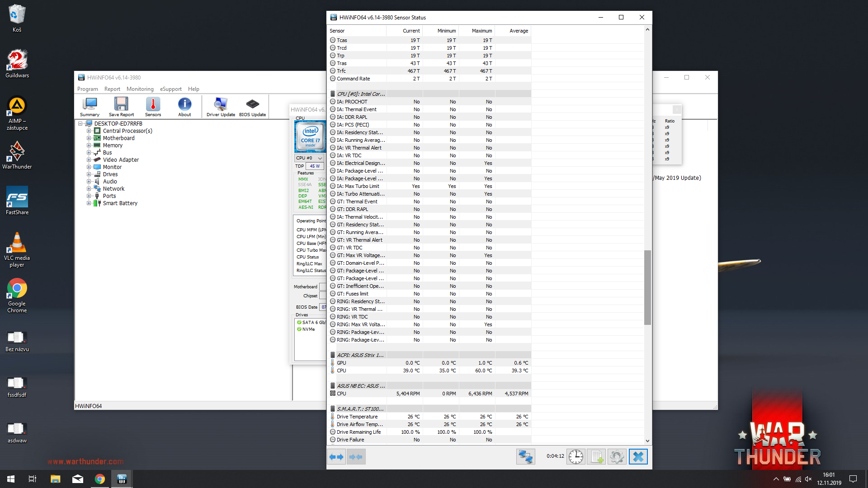Click the expand columns arrows button
Screen dimensions: 868x488
tap(336, 456)
